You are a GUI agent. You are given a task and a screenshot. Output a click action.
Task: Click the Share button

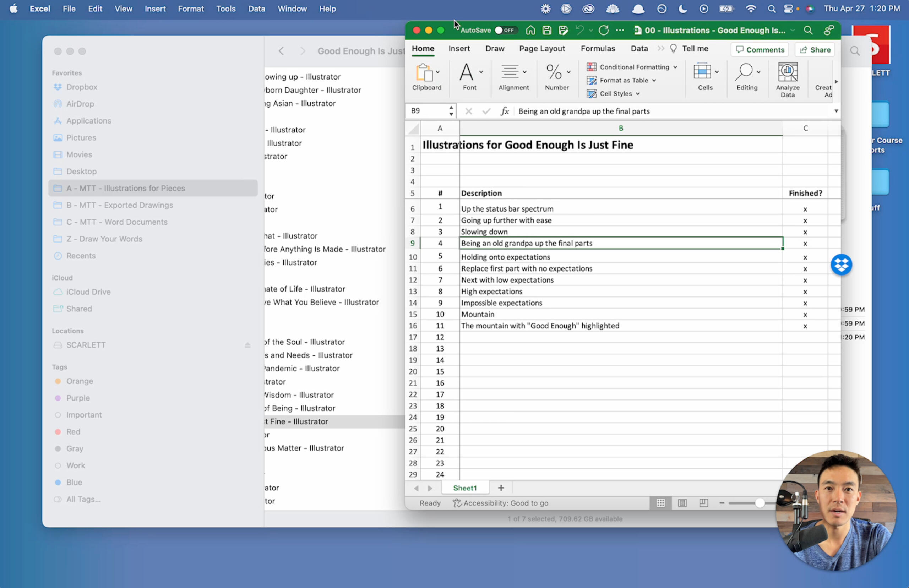click(815, 50)
